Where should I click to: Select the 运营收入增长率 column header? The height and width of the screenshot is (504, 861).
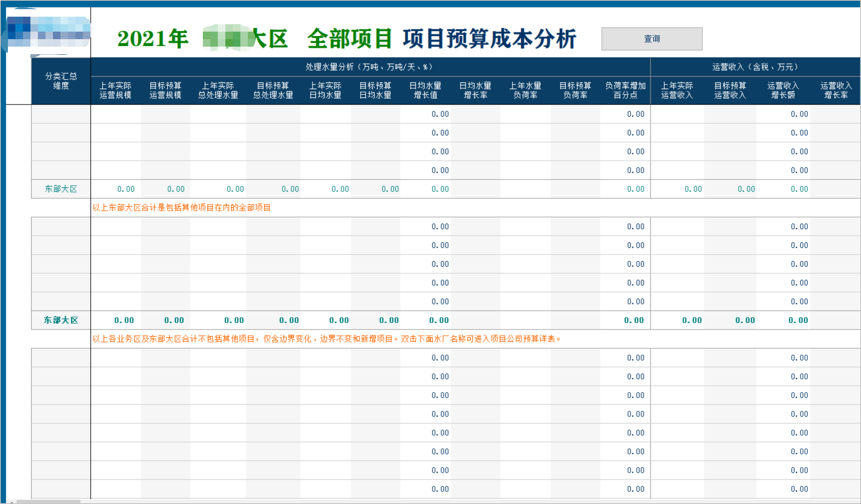[836, 90]
